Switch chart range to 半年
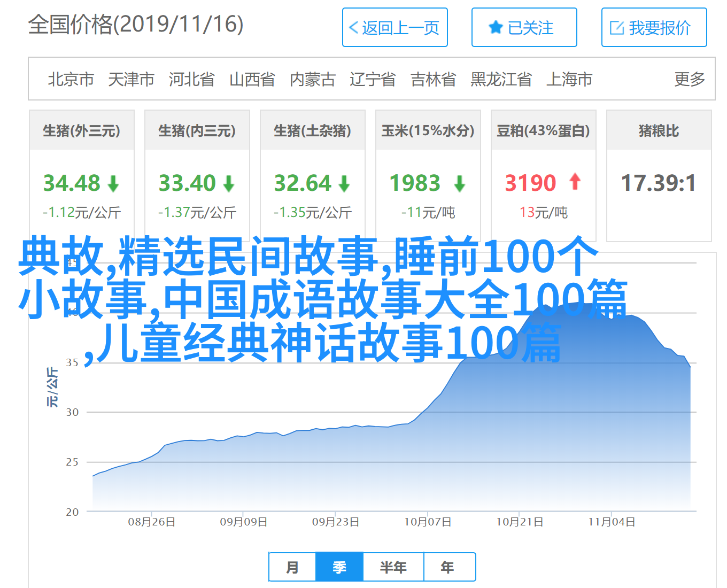The height and width of the screenshot is (588, 727). click(x=393, y=567)
